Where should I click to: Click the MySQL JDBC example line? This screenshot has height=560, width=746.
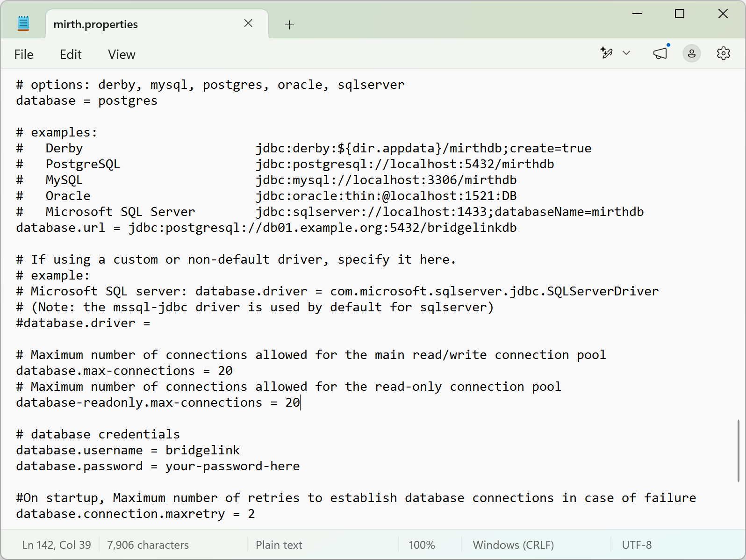pyautogui.click(x=266, y=180)
